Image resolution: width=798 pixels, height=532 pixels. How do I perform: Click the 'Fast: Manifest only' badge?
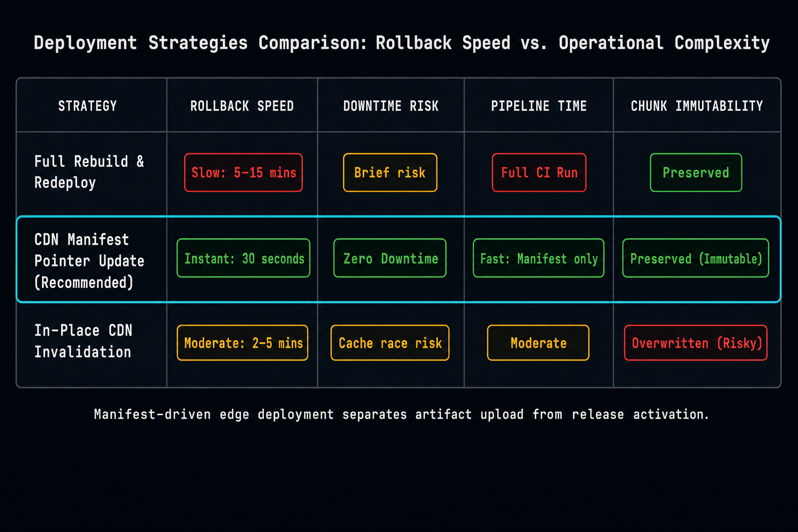539,258
